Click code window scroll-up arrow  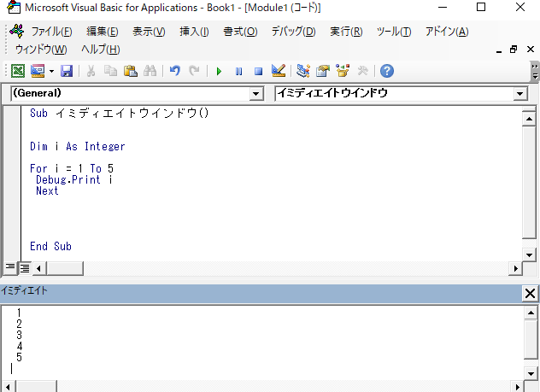click(x=529, y=119)
